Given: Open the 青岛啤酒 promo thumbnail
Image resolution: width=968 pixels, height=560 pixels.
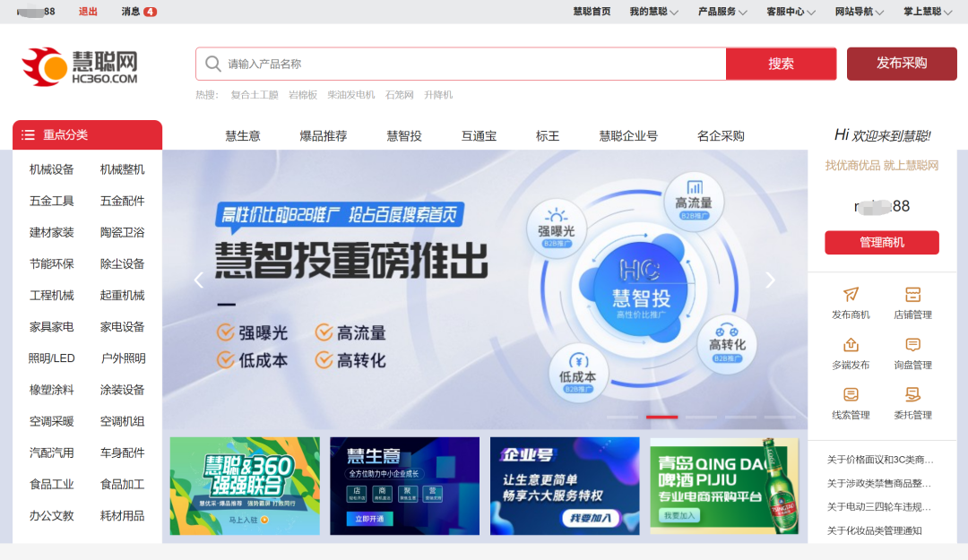Looking at the screenshot, I should coord(724,486).
